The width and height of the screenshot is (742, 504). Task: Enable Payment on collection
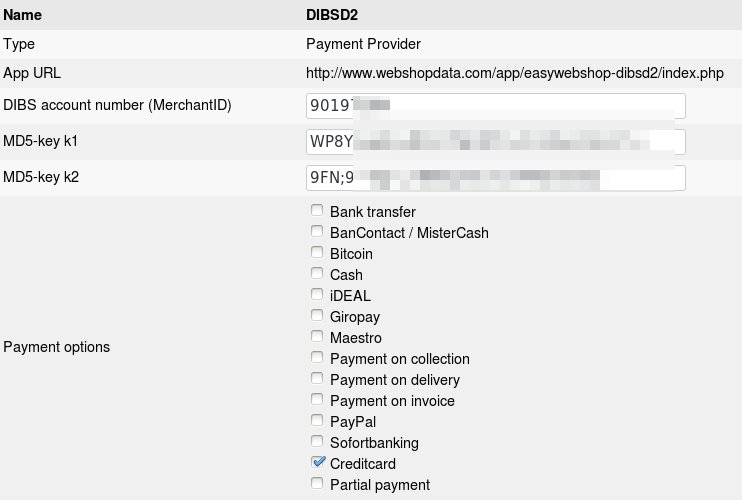(x=317, y=358)
